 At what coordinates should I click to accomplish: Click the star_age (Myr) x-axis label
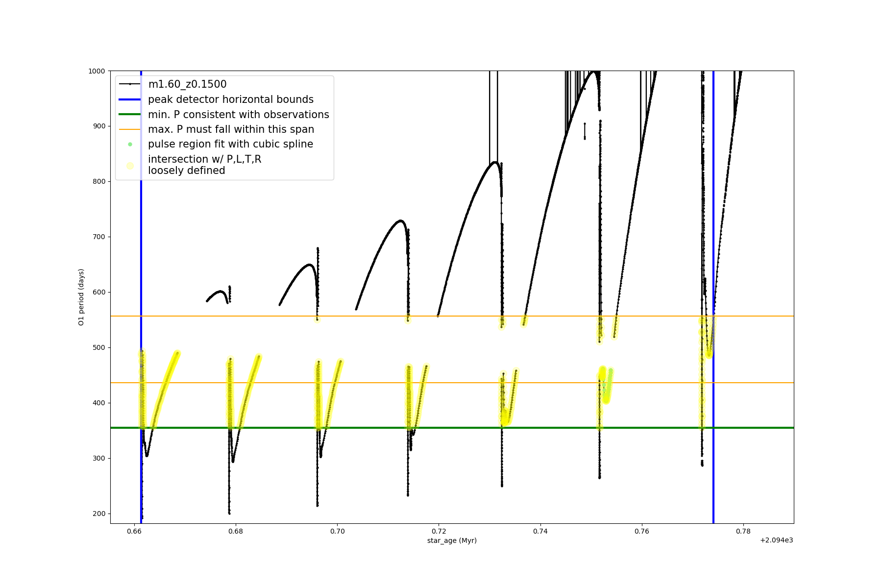(x=452, y=540)
